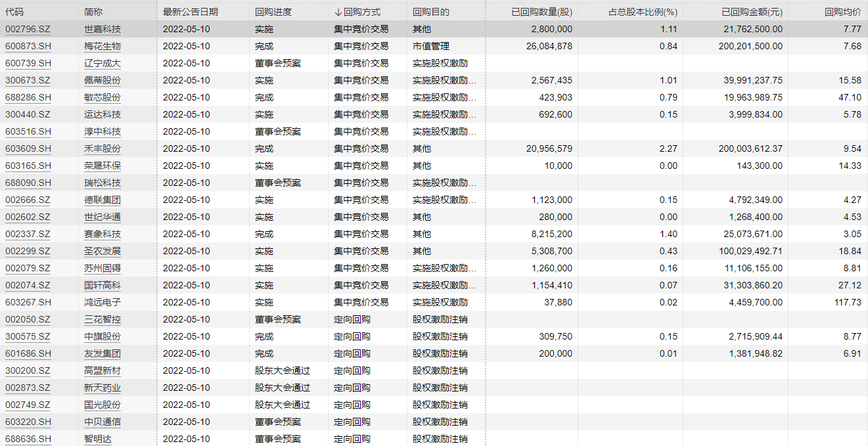Select stock name 鸿远电子
This screenshot has height=446, width=868.
click(103, 302)
